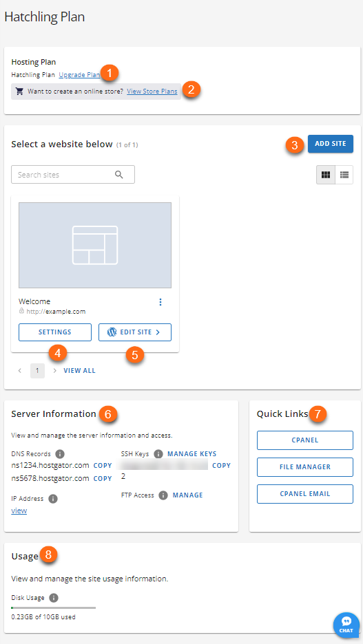Click the view IP address link
This screenshot has width=363, height=644.
click(19, 511)
